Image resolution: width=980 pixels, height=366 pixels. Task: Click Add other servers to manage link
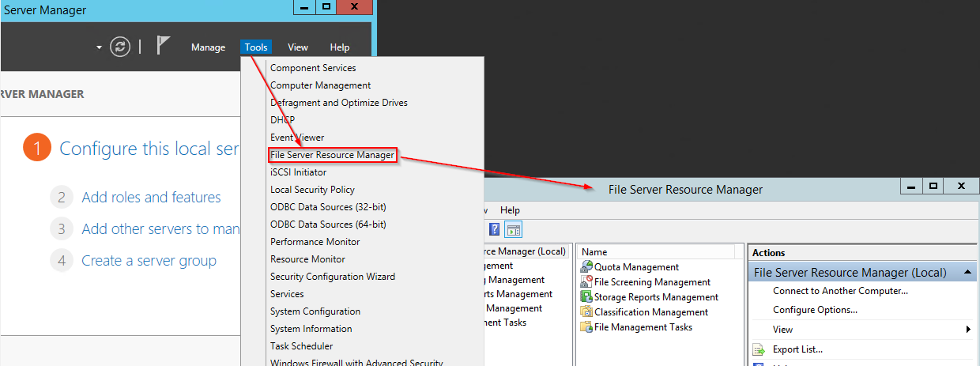click(160, 229)
